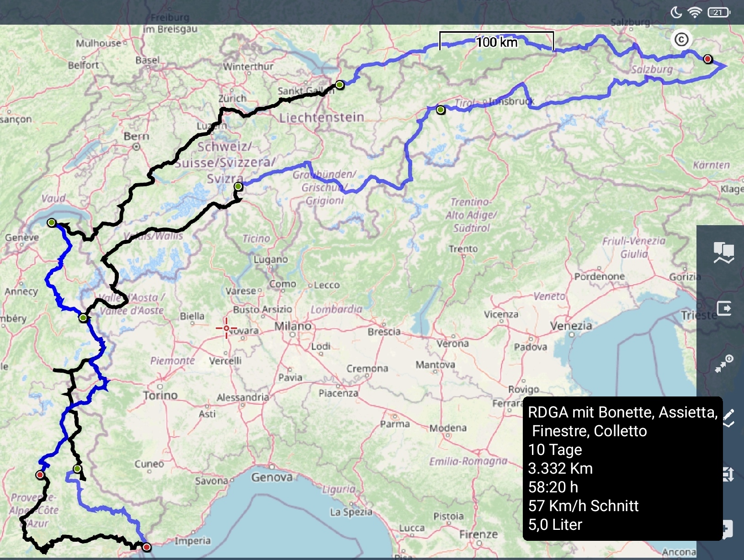Viewport: 744px width, 560px height.
Task: Tap the Wi-Fi status icon
Action: pyautogui.click(x=695, y=12)
